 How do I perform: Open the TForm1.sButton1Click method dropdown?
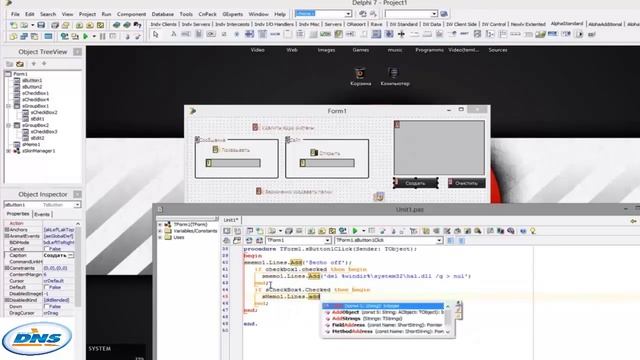(x=439, y=240)
